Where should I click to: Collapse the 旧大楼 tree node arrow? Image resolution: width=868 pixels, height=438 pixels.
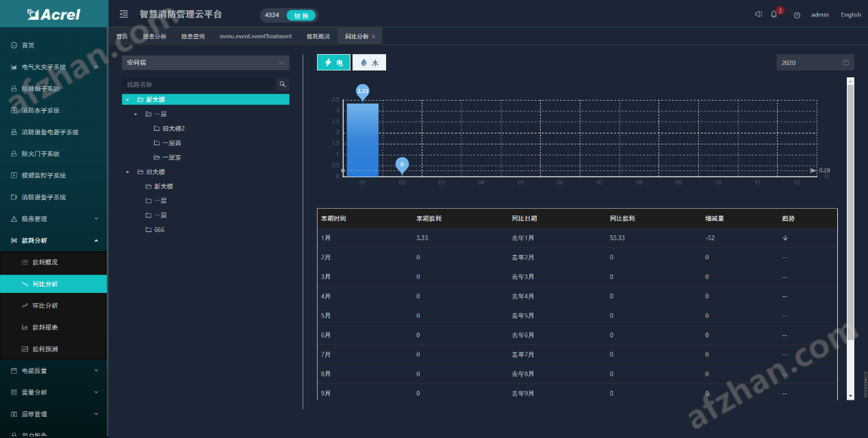point(127,172)
